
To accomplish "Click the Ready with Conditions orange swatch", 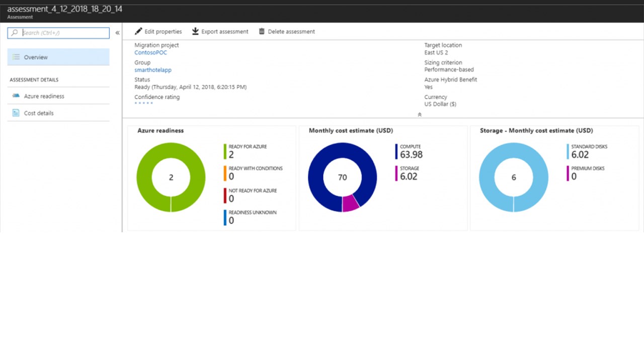I will coord(225,173).
